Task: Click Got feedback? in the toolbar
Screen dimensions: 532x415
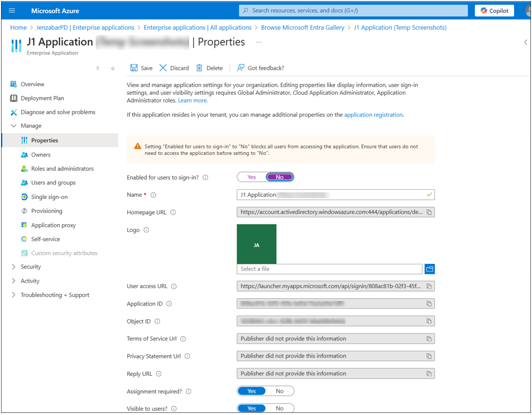Action: [260, 68]
